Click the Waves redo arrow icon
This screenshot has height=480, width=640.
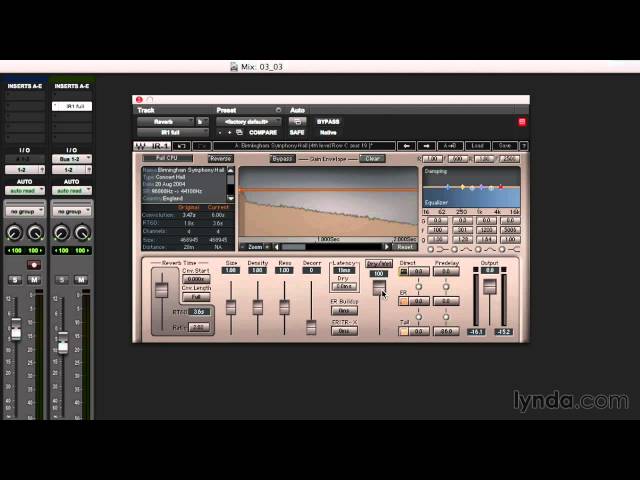pos(202,146)
